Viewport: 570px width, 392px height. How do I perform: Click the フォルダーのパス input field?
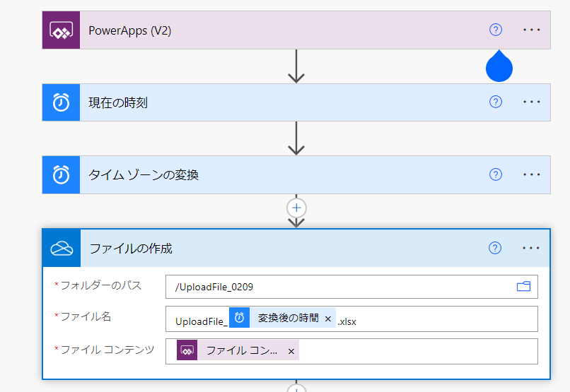(x=339, y=287)
